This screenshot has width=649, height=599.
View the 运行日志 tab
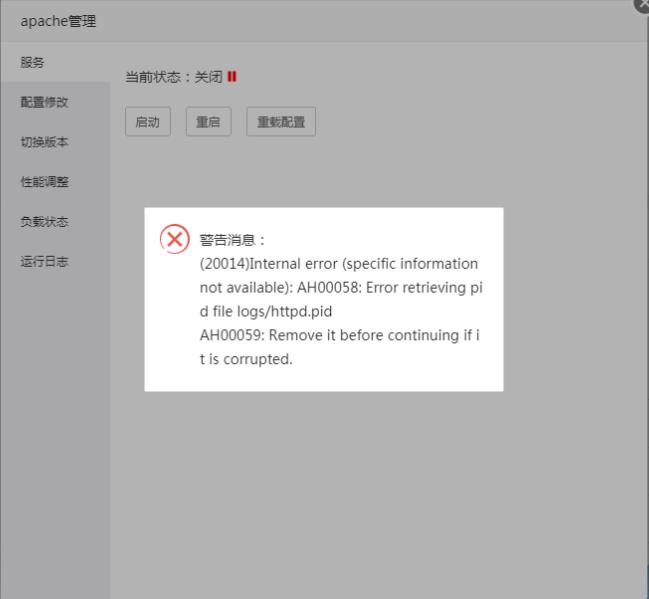tap(55, 261)
